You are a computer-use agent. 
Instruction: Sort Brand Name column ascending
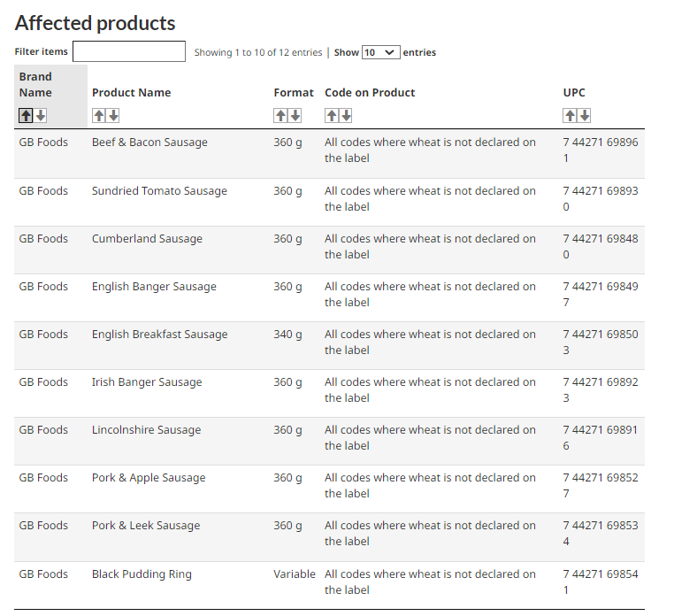coord(26,115)
